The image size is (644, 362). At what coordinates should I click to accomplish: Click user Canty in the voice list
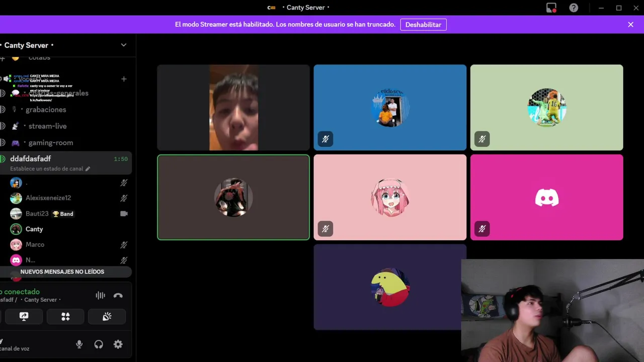tap(34, 229)
